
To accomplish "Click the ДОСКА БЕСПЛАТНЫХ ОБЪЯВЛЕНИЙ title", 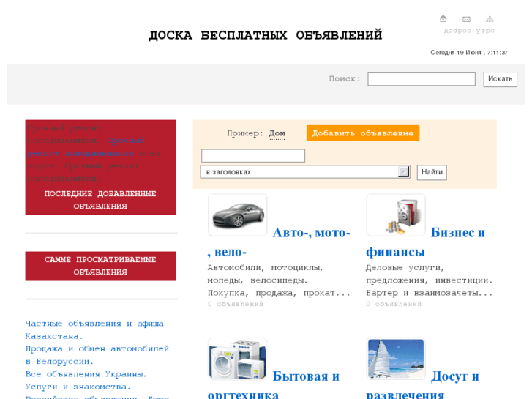I will click(266, 35).
